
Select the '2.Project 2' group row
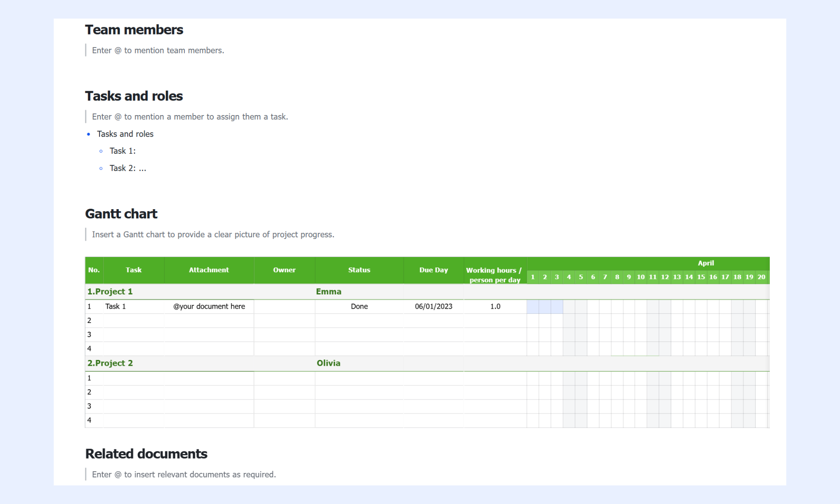(x=427, y=363)
